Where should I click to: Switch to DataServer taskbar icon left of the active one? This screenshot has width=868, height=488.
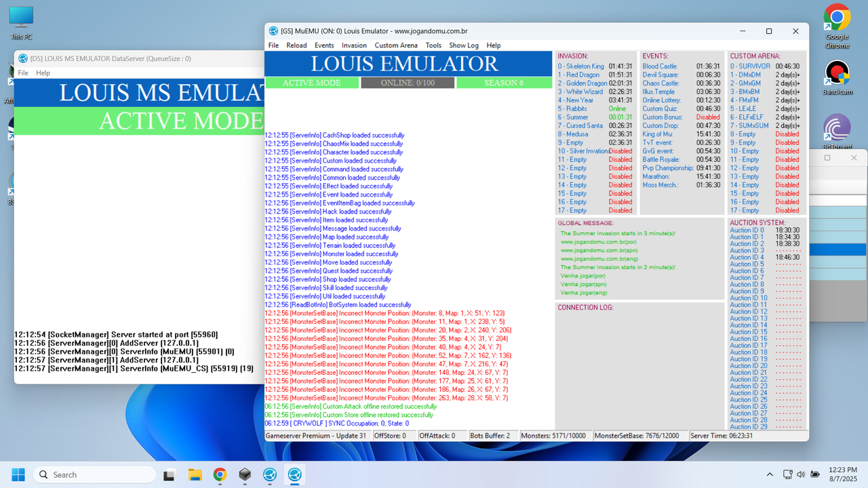pyautogui.click(x=270, y=474)
